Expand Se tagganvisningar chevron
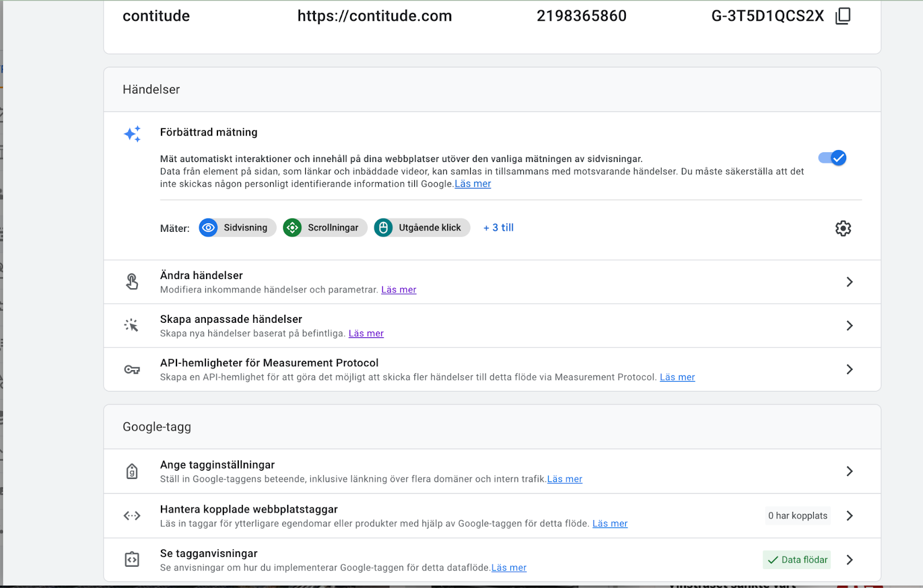923x588 pixels. [849, 560]
